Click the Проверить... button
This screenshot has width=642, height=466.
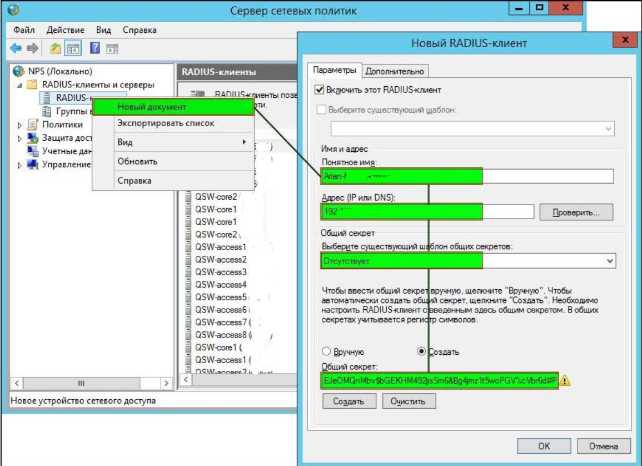pos(575,212)
